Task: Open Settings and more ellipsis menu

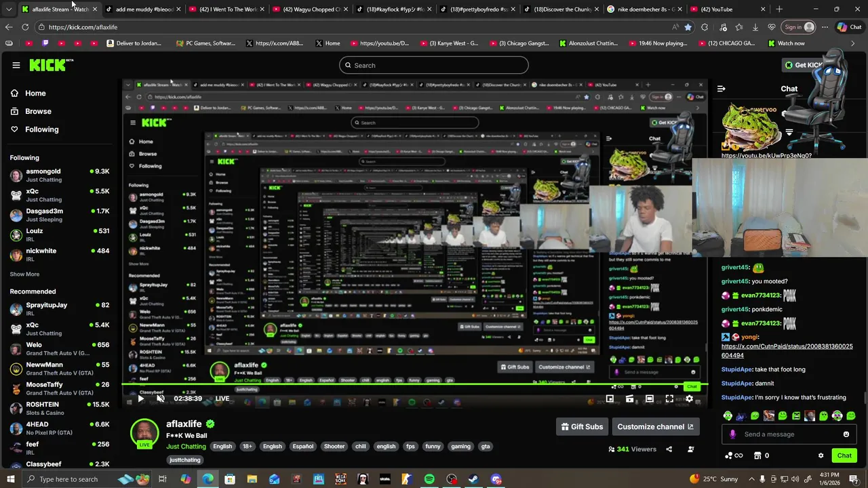Action: click(x=825, y=27)
